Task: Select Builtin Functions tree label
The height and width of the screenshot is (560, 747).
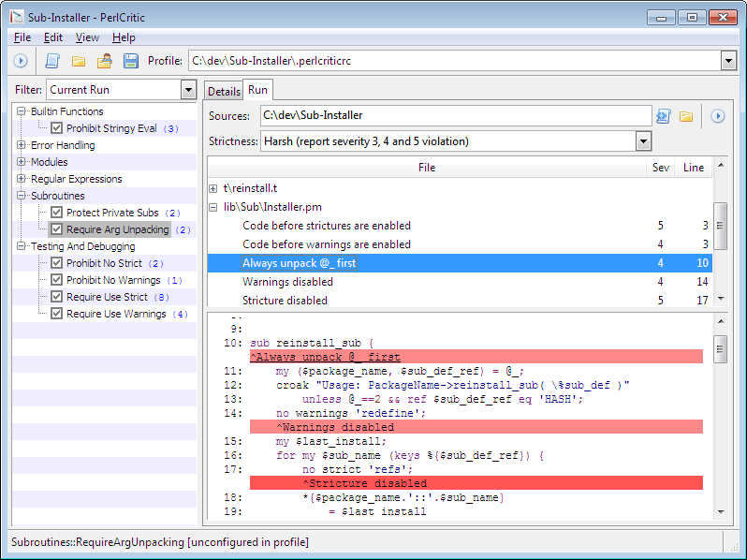Action: click(x=67, y=111)
